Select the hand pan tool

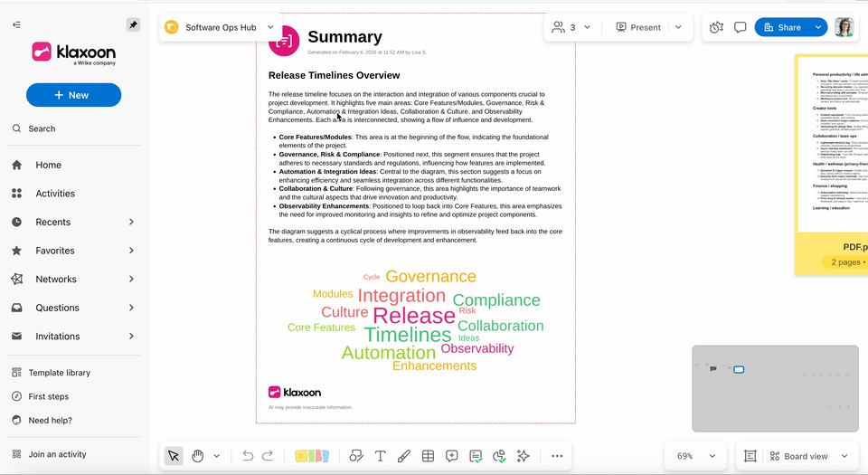coord(197,456)
